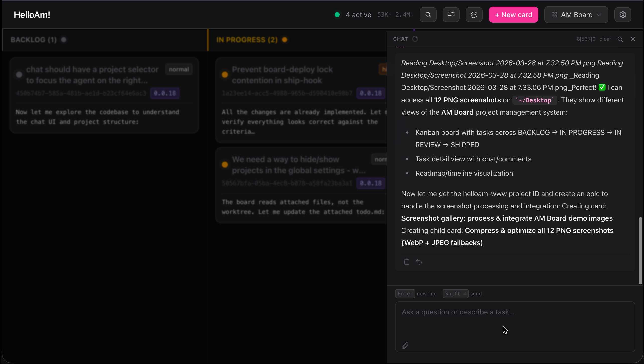Viewport: 644px width, 364px height.
Task: Select the IN PROGRESS (2) column header
Action: (x=247, y=40)
